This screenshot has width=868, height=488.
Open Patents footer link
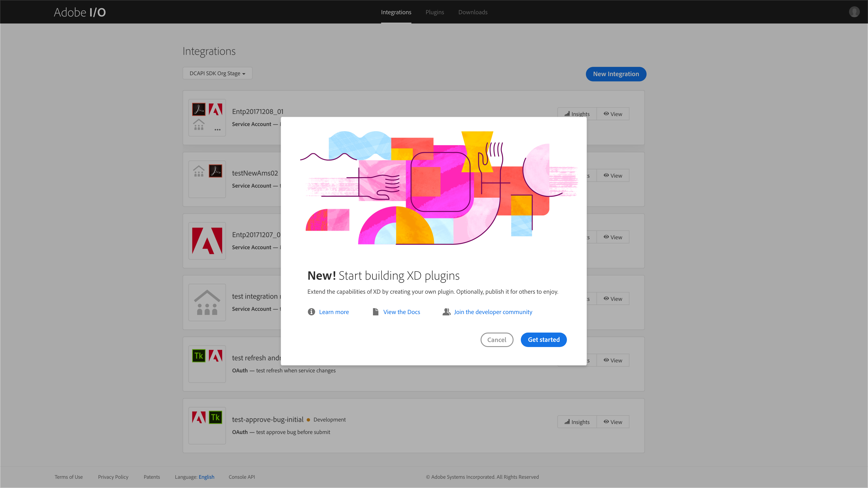[152, 477]
